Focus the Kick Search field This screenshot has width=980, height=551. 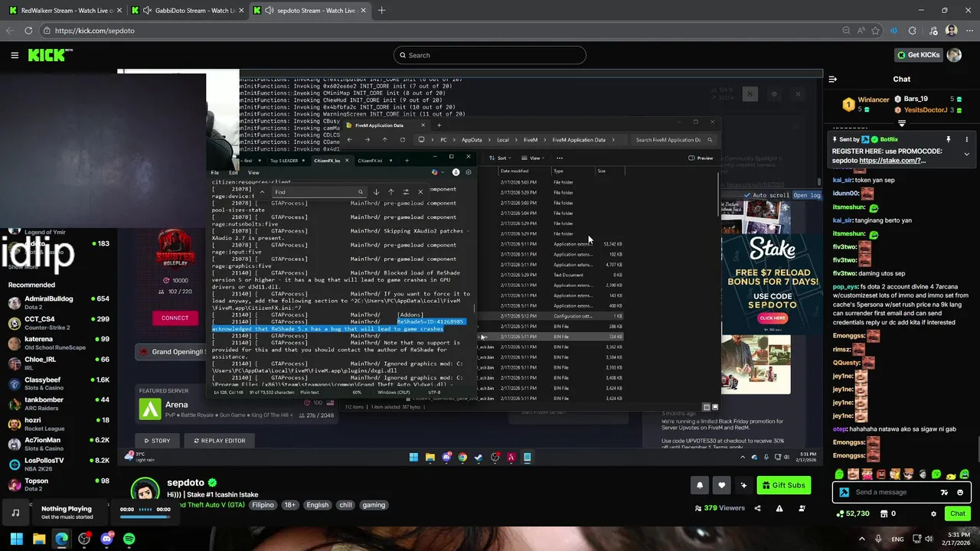click(490, 55)
